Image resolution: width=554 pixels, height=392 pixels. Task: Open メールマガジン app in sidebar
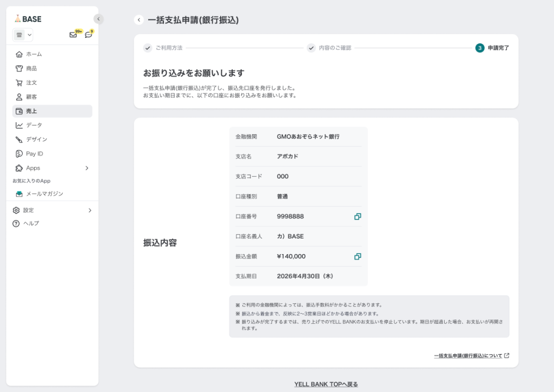(44, 194)
